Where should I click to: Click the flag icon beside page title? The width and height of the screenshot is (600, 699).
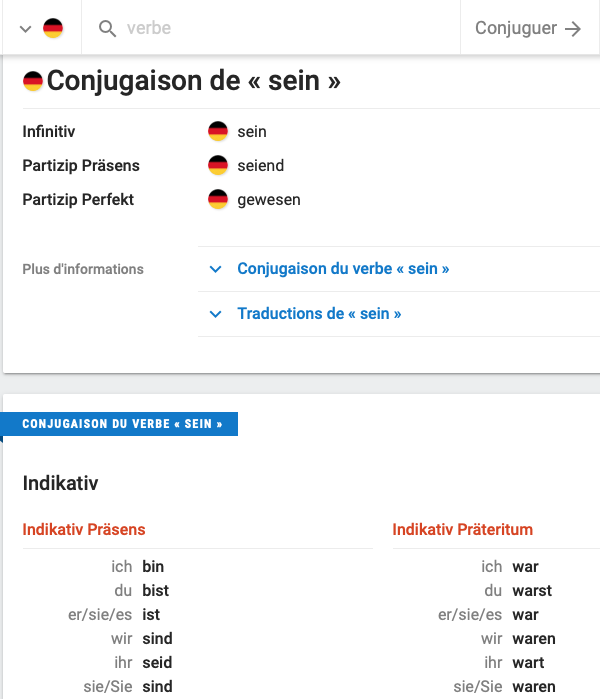pos(33,81)
